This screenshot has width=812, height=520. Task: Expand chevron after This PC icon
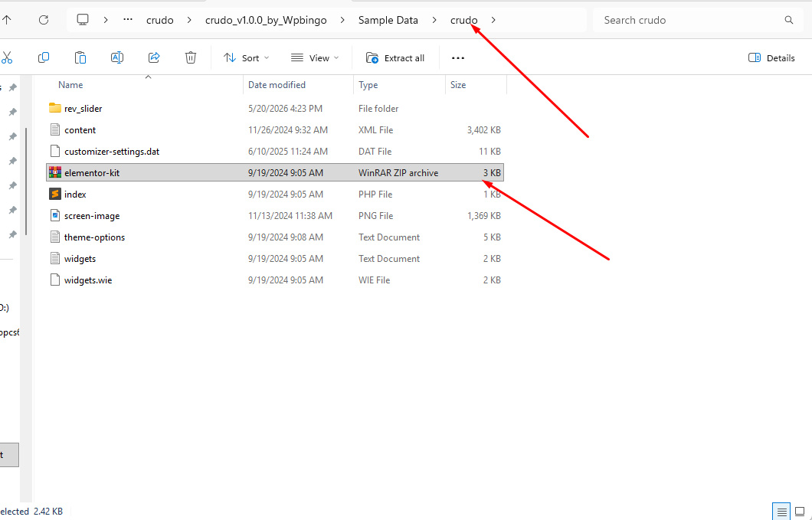[x=106, y=20]
